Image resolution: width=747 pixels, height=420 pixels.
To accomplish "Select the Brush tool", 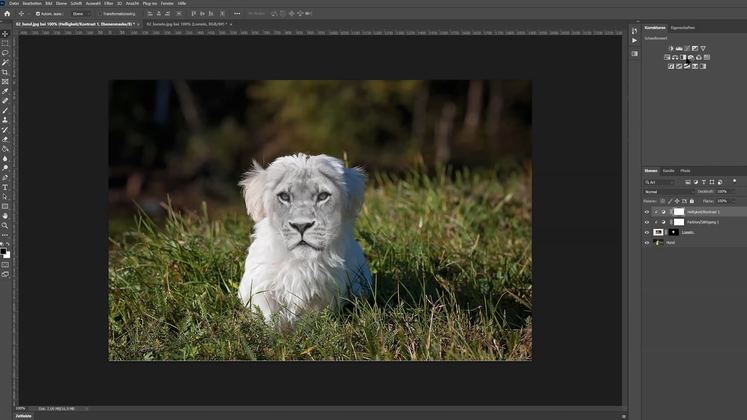I will [x=5, y=110].
